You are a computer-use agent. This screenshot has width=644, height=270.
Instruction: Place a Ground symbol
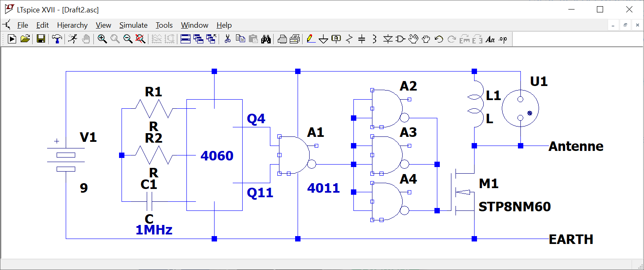pos(324,39)
